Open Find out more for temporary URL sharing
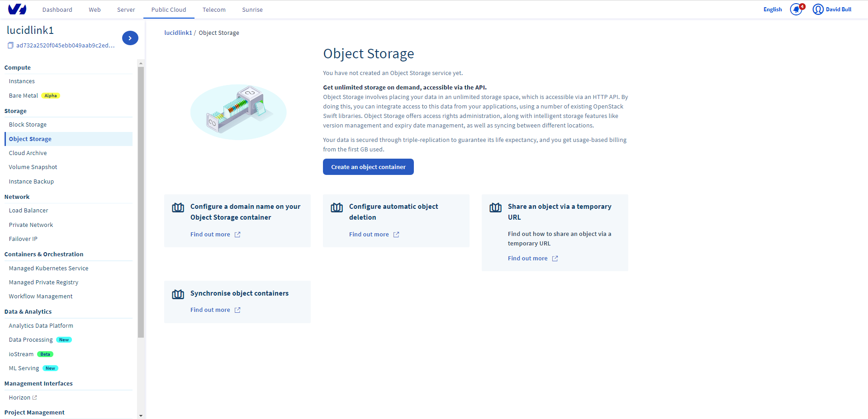This screenshot has height=419, width=868. pyautogui.click(x=528, y=259)
